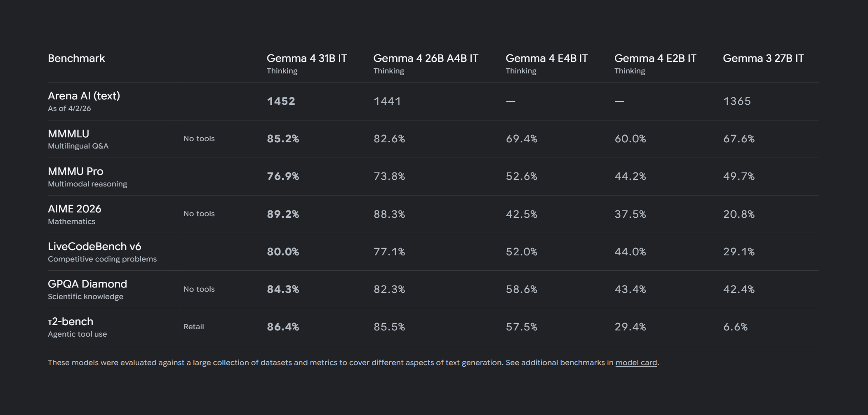Click the Benchmark column heading
This screenshot has width=868, height=415.
click(x=76, y=59)
